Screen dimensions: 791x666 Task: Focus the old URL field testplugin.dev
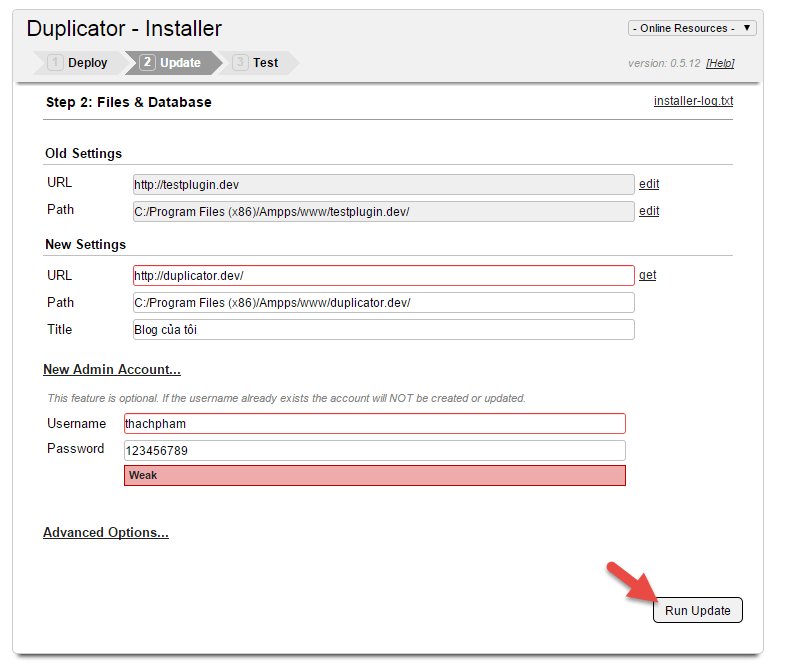click(383, 185)
